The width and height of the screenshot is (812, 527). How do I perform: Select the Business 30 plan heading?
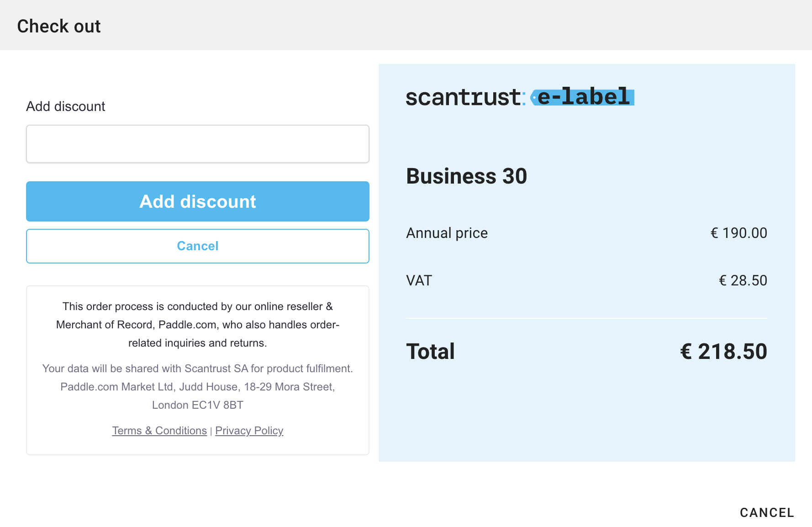coord(467,176)
